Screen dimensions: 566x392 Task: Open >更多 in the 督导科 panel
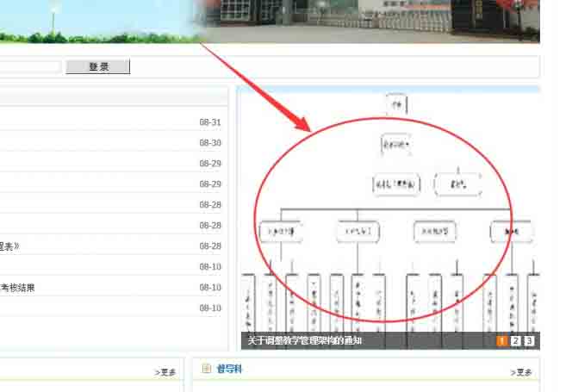(521, 372)
